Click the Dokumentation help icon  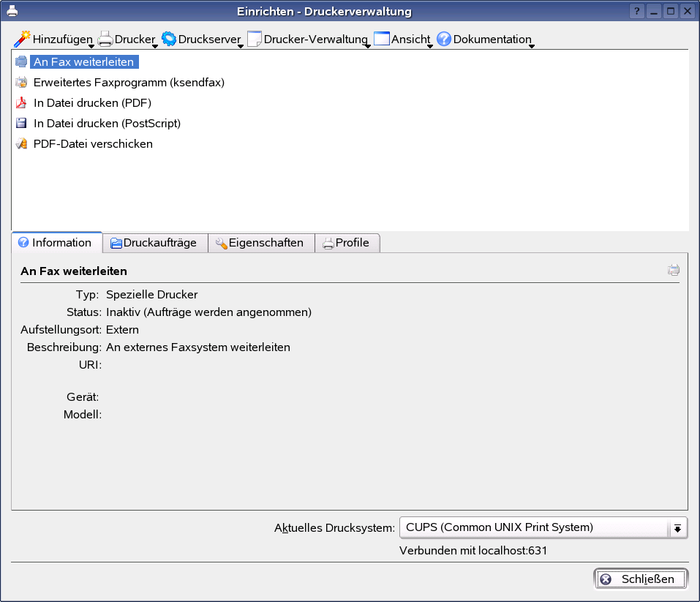(x=444, y=39)
